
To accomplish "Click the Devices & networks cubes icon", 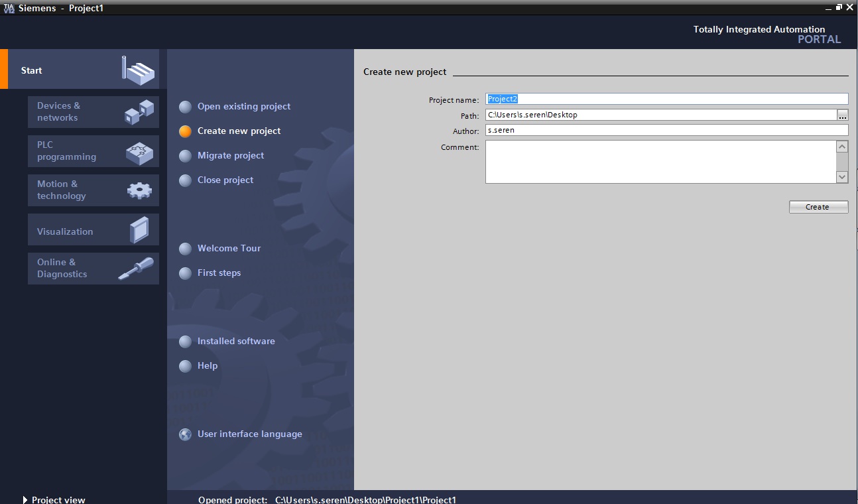I will [139, 111].
